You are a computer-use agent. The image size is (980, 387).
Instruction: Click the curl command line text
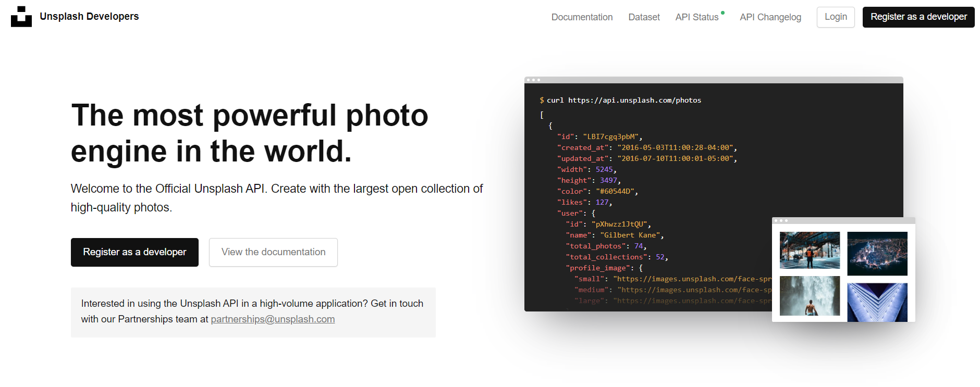620,100
